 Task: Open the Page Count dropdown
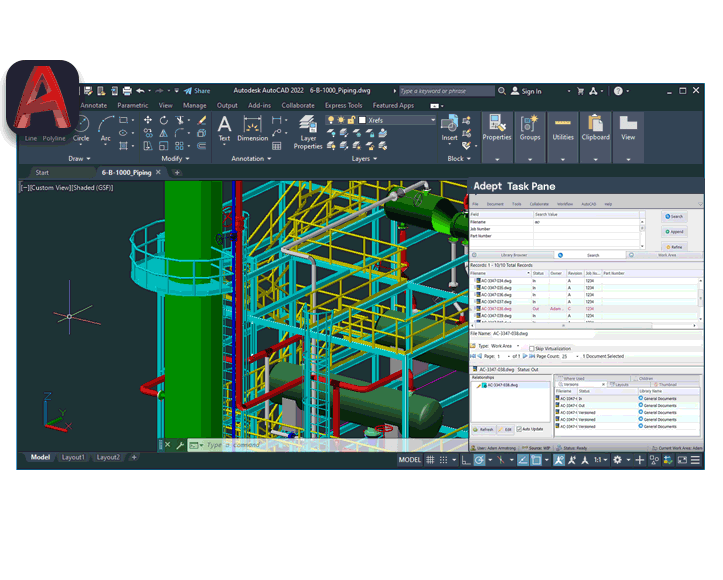[577, 356]
